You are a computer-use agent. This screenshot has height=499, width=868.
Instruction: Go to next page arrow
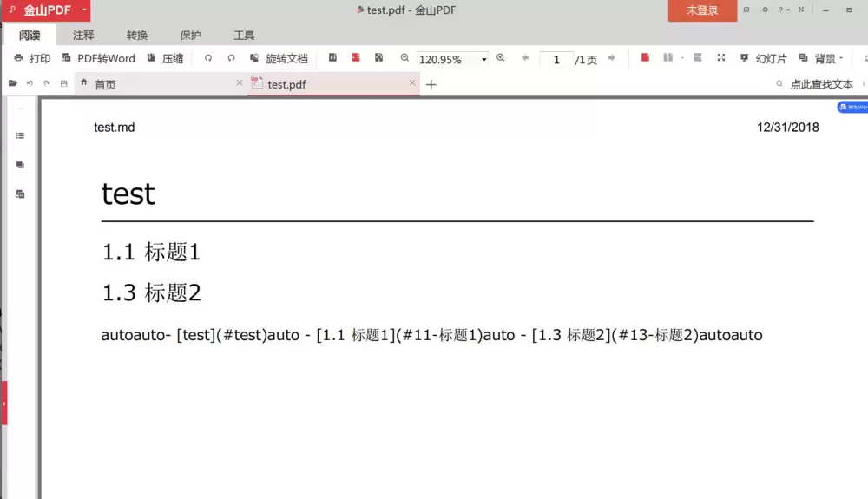pos(612,57)
